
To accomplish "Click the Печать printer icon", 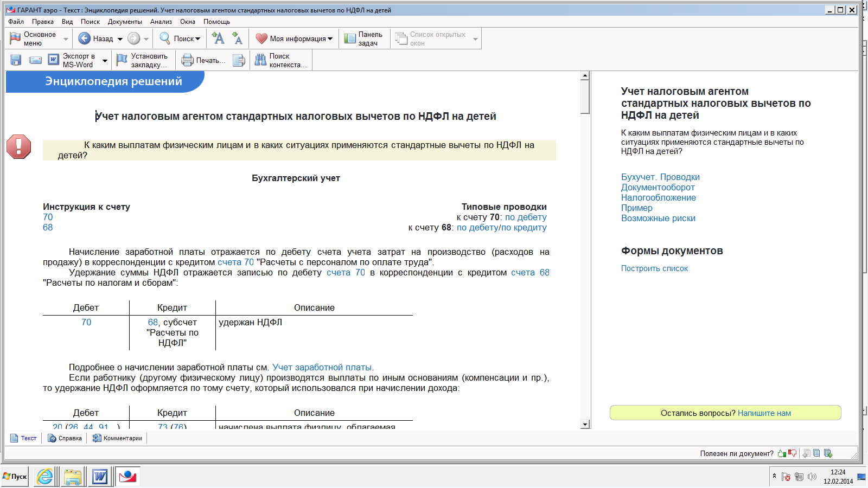I will point(187,60).
